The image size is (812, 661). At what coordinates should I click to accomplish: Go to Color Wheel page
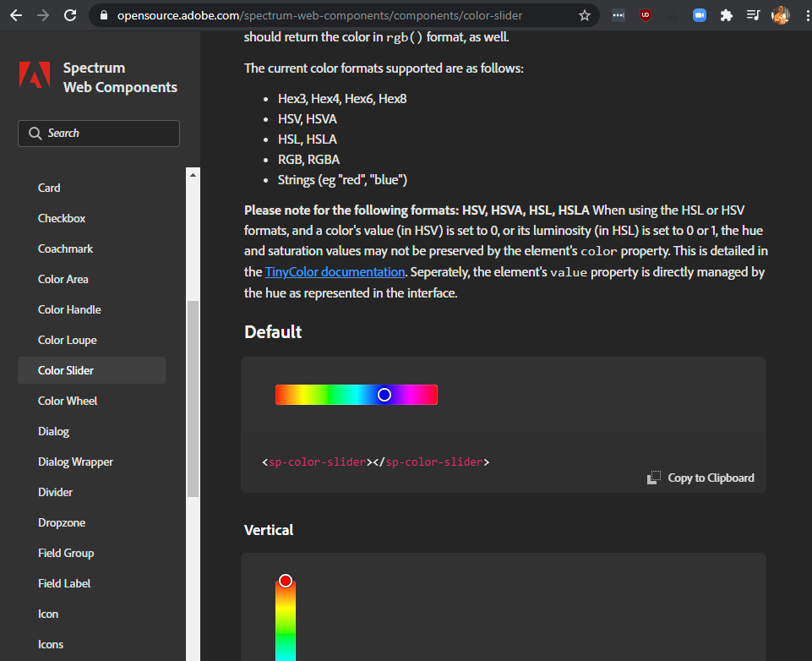(x=68, y=401)
